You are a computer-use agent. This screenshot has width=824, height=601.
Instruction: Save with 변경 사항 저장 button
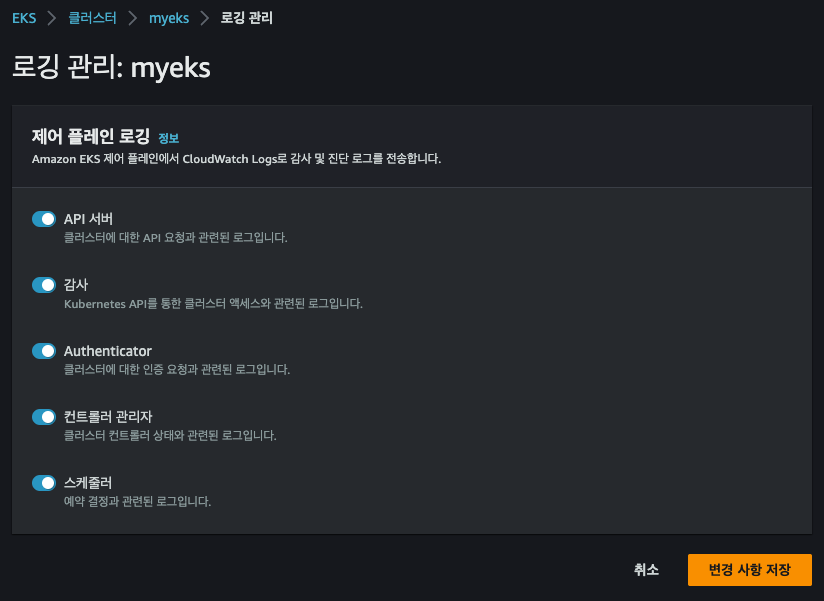(749, 569)
